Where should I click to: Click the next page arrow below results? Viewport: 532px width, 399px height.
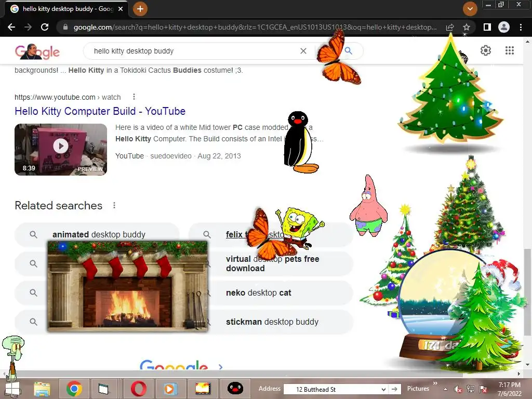[220, 367]
